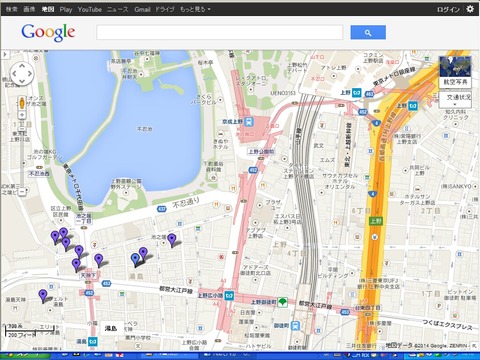Viewport: 480px width, 360px height.
Task: Click the blue search magnifier button
Action: (x=368, y=32)
